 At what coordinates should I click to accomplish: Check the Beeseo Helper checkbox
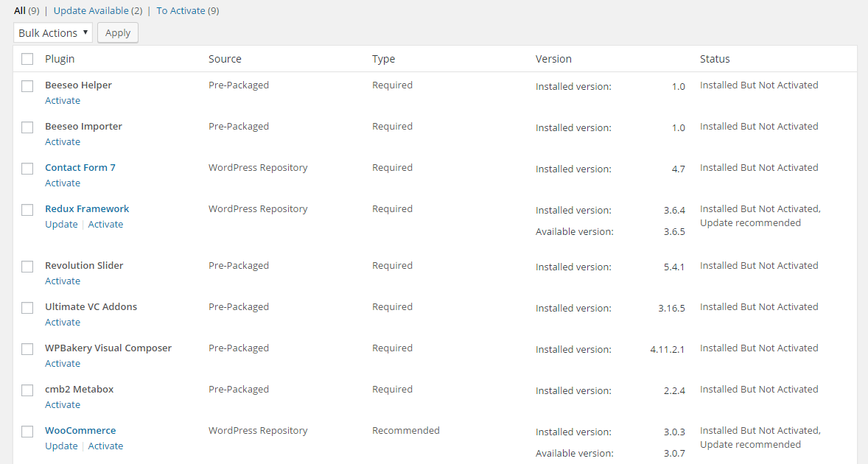click(27, 86)
